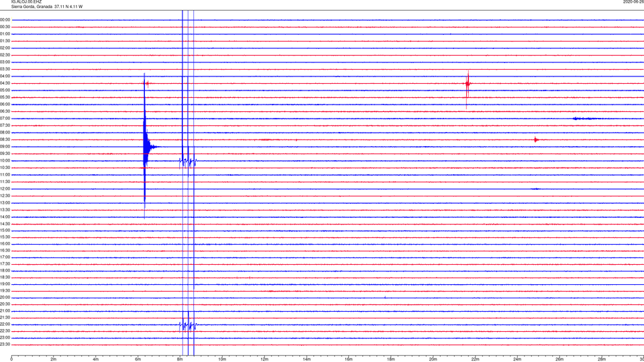This screenshot has height=362, width=644.
Task: Click the 20m axis tick label
Action: click(433, 359)
